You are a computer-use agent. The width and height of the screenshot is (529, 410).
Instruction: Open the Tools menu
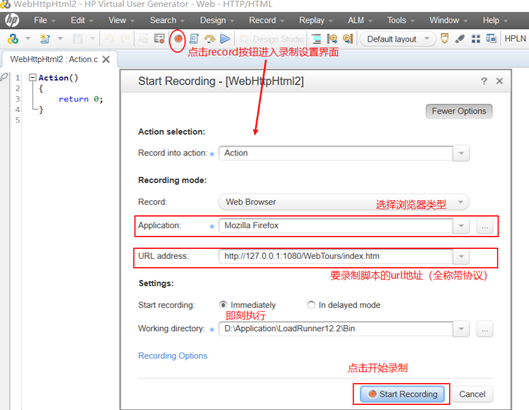(x=400, y=21)
